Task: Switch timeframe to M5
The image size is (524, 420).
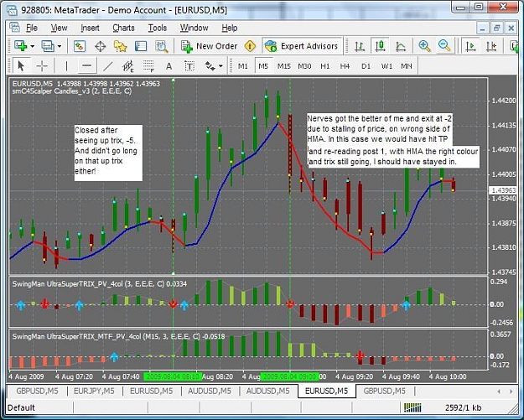Action: (263, 66)
